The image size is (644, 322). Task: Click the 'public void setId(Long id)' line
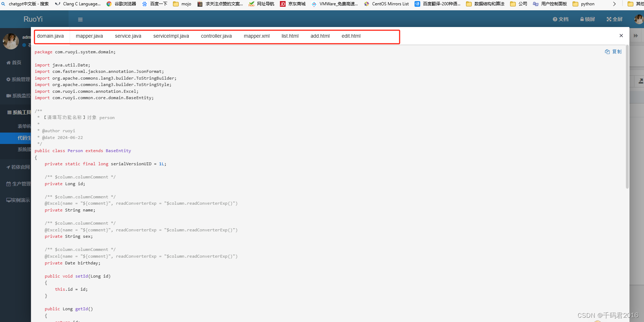pos(77,276)
